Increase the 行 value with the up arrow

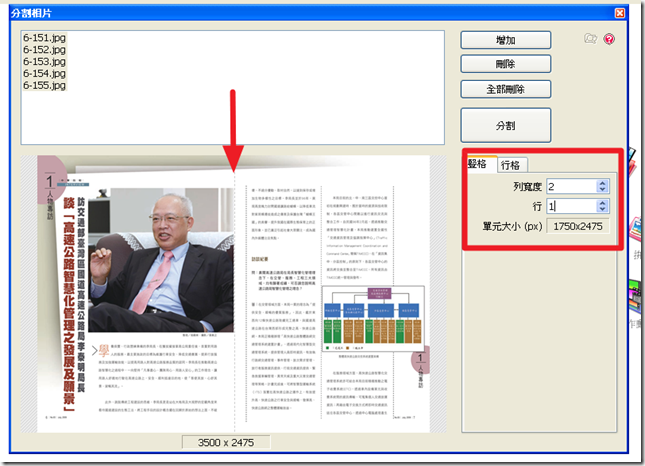coord(602,203)
